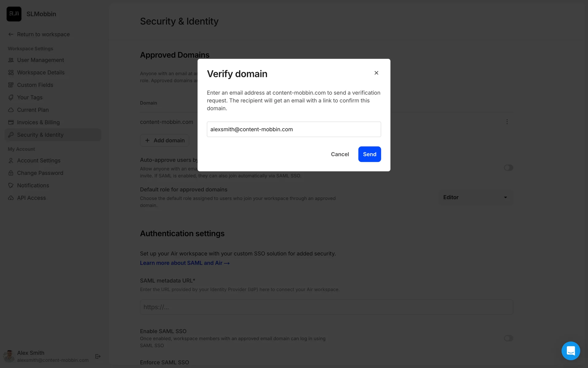The width and height of the screenshot is (588, 368).
Task: Close the Verify domain dialog
Action: coord(376,73)
